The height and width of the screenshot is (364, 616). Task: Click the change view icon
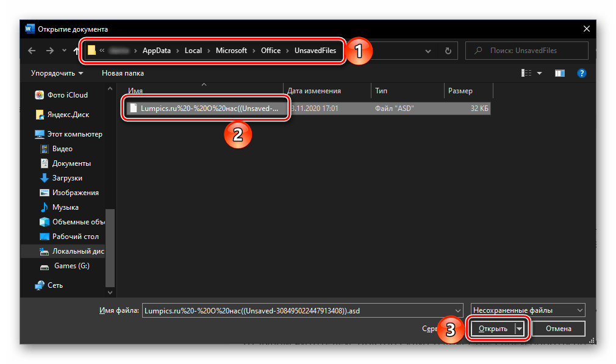(x=526, y=73)
